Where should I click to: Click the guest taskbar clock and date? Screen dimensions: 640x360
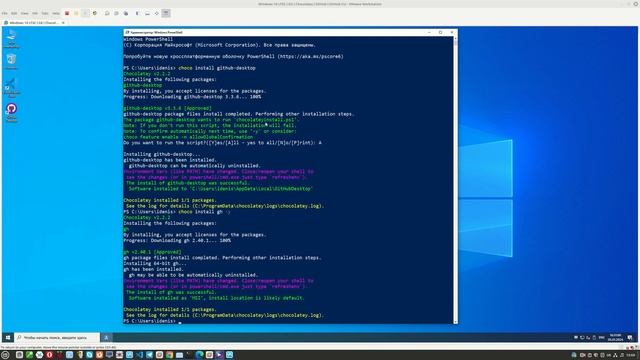pos(615,338)
